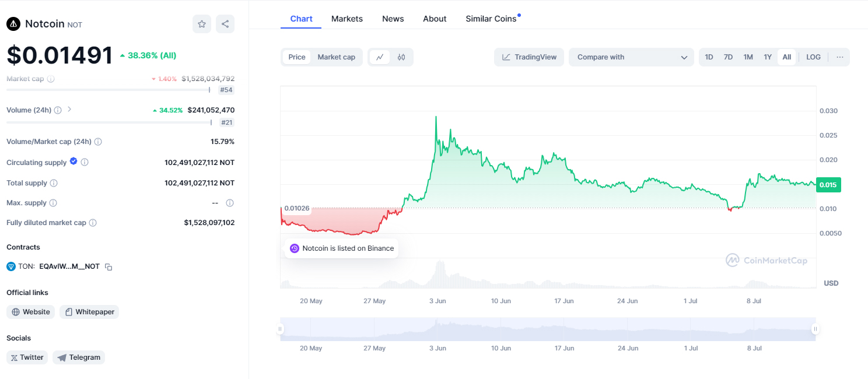Select the line chart view icon
This screenshot has width=868, height=379.
pyautogui.click(x=380, y=57)
